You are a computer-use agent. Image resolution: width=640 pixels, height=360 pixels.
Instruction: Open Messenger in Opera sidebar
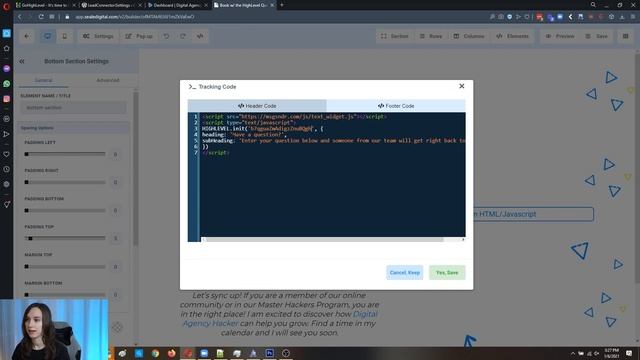(x=7, y=69)
